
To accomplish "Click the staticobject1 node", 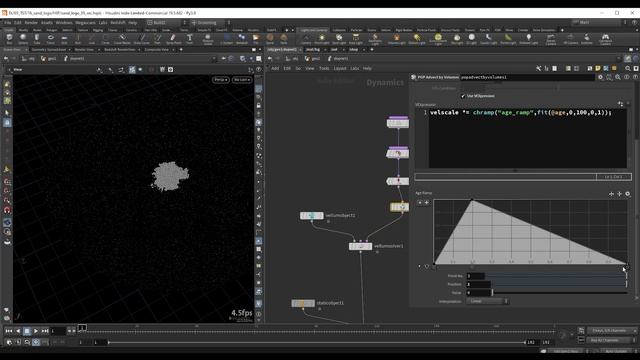I will [x=303, y=303].
